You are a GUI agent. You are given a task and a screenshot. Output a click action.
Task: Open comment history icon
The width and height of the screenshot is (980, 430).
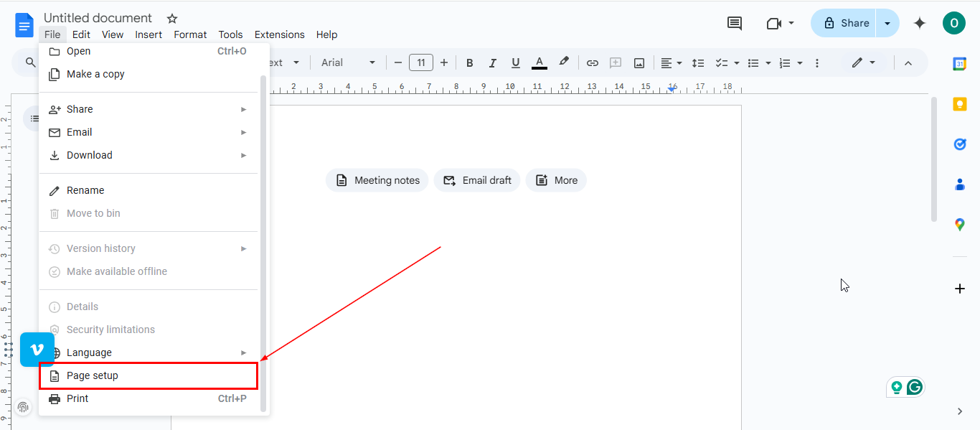pos(735,23)
